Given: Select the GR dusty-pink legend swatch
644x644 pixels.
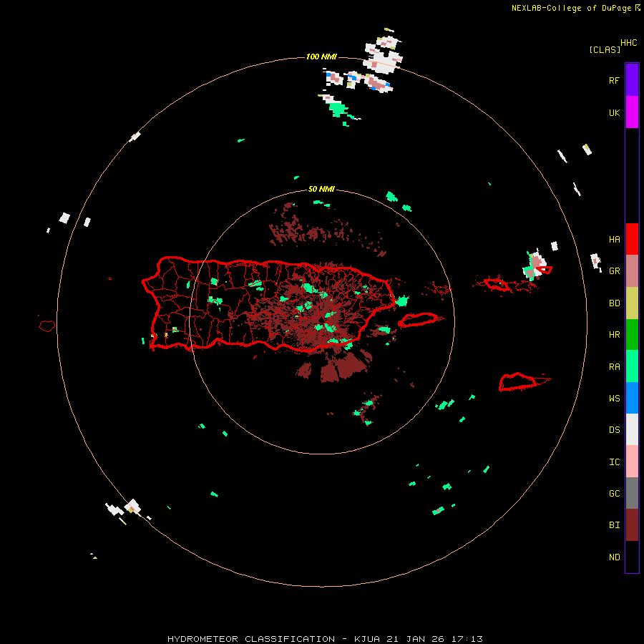Looking at the screenshot, I should (632, 270).
